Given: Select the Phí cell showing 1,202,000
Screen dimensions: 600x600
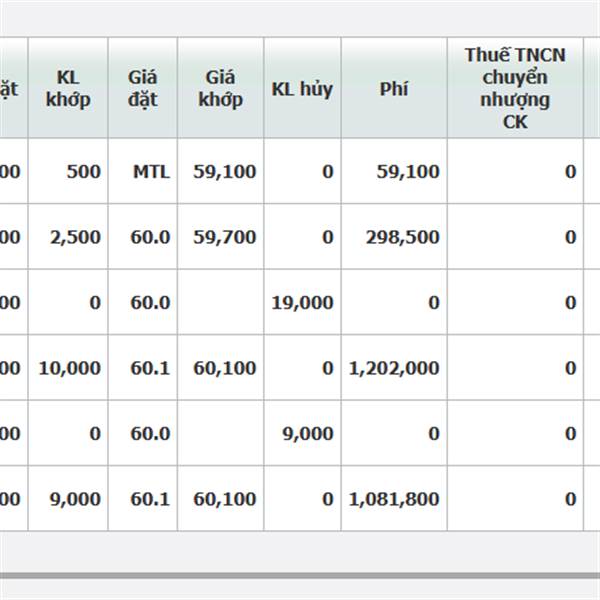Looking at the screenshot, I should tap(394, 367).
